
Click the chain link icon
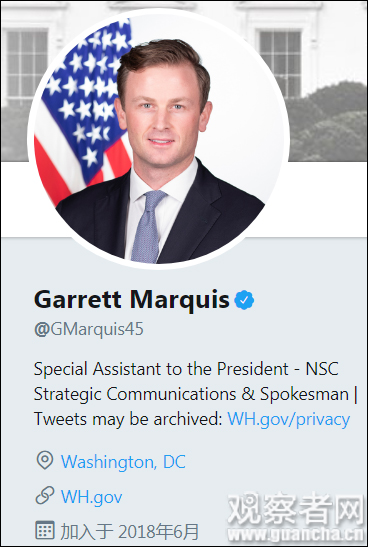(x=45, y=495)
